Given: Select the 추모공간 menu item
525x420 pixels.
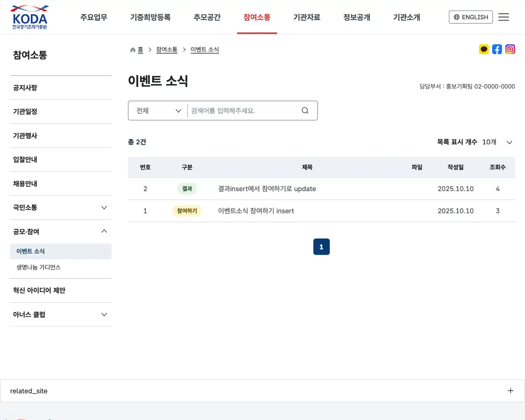Looking at the screenshot, I should tap(207, 17).
